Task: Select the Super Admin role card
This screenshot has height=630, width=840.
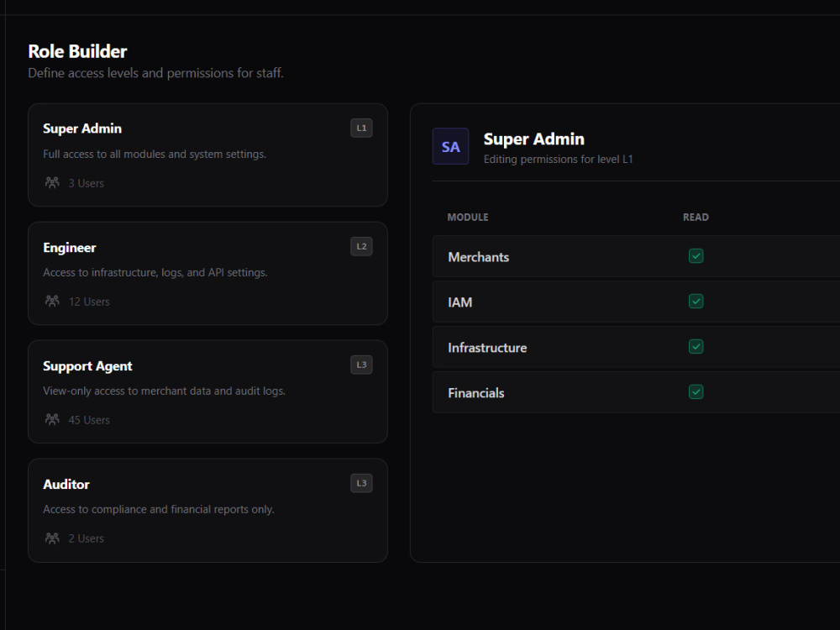Action: click(207, 155)
